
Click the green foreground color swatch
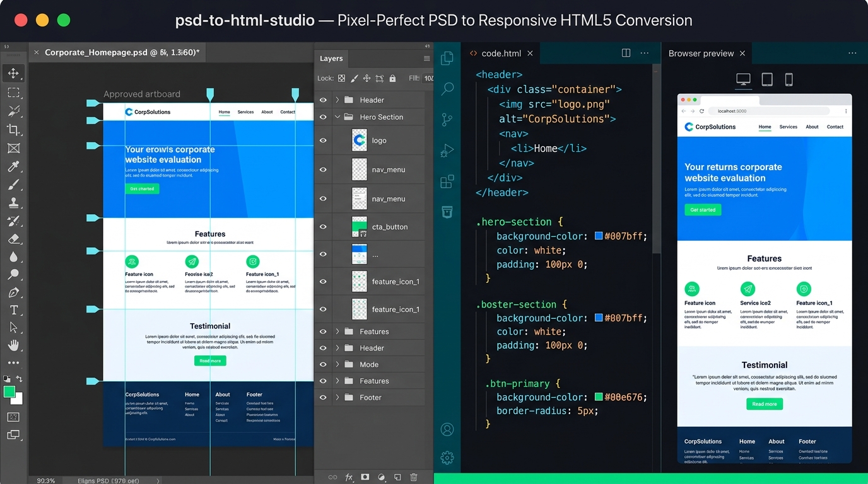9,392
